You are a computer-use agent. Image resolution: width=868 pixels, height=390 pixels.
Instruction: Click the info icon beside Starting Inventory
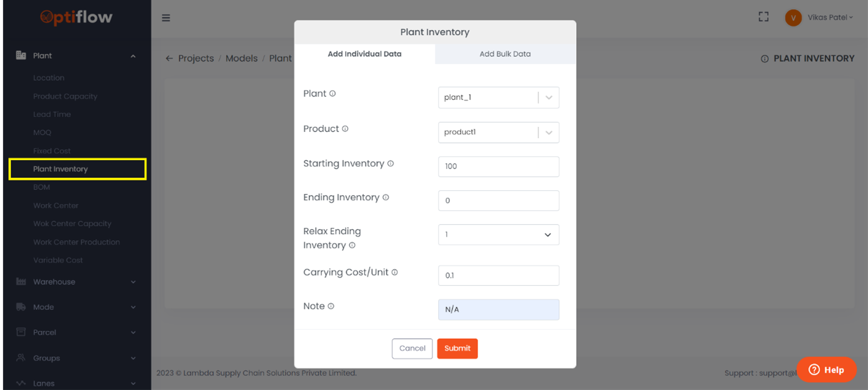(x=391, y=163)
